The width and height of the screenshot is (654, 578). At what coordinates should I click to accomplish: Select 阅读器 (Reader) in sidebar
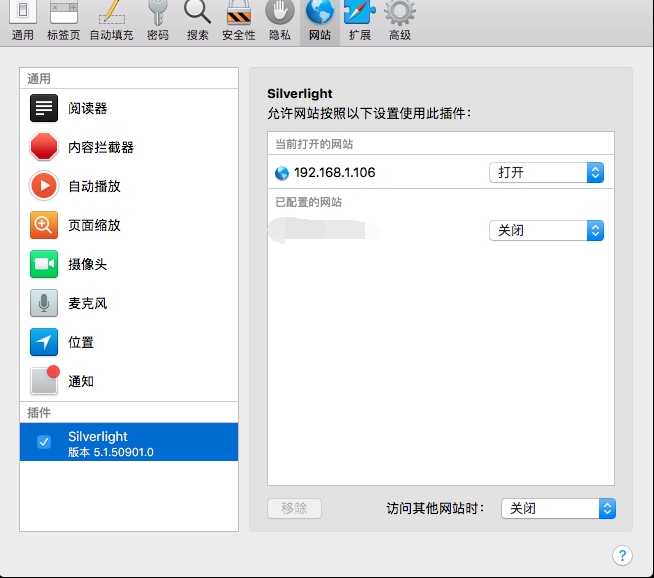[129, 108]
